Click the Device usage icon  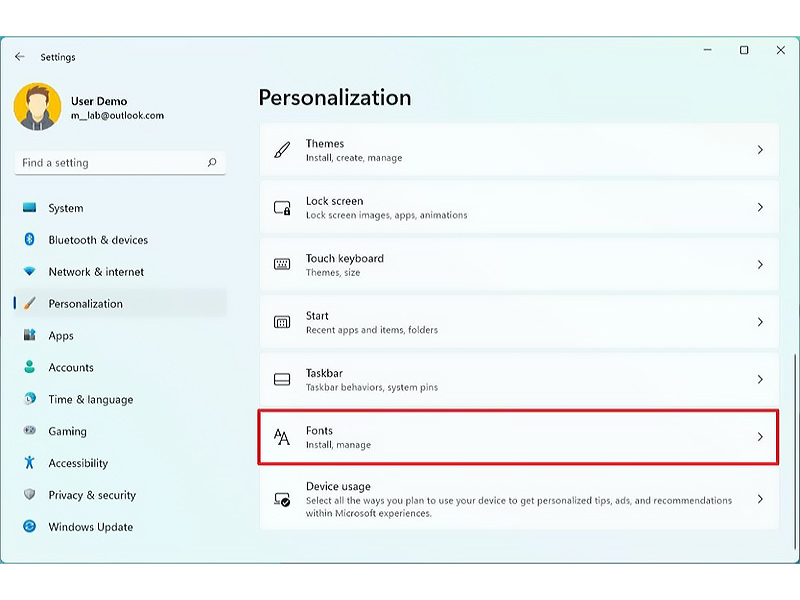coord(282,499)
